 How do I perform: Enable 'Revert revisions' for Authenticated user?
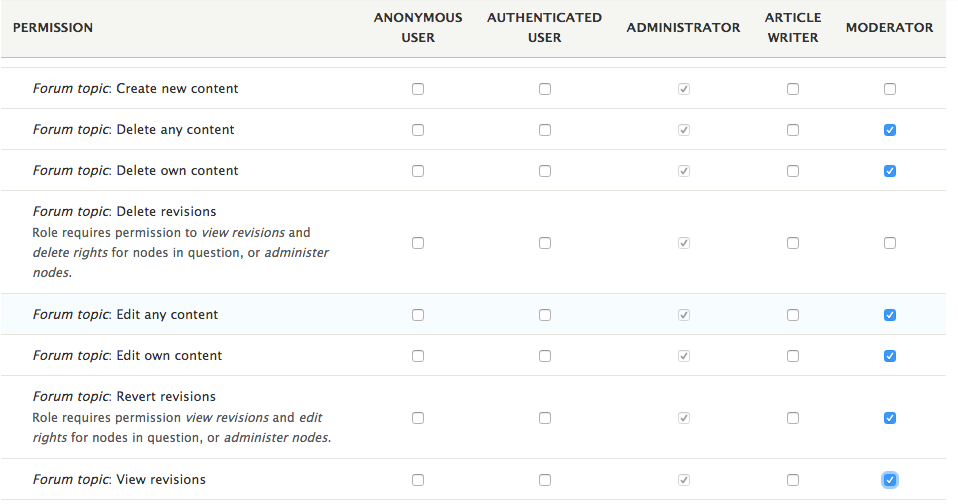point(545,418)
